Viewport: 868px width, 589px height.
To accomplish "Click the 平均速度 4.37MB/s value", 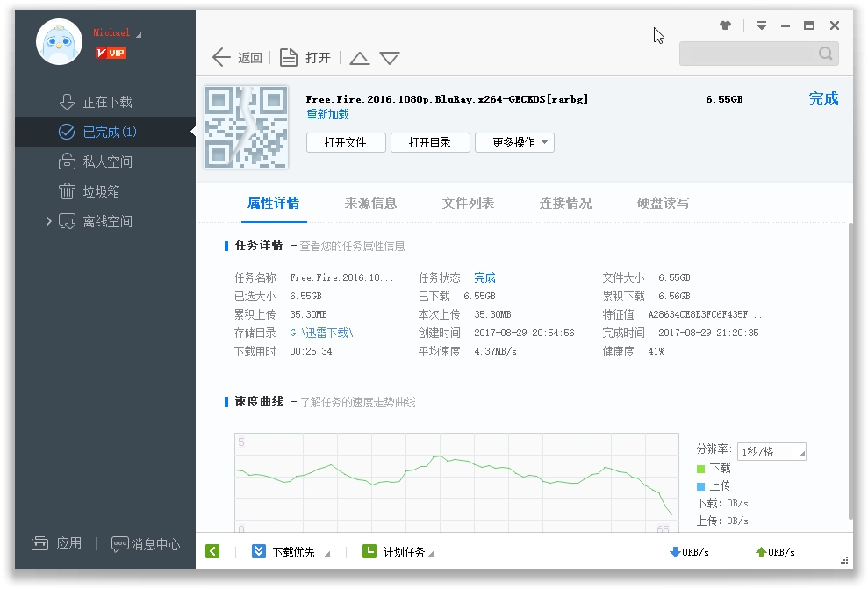I will (495, 351).
